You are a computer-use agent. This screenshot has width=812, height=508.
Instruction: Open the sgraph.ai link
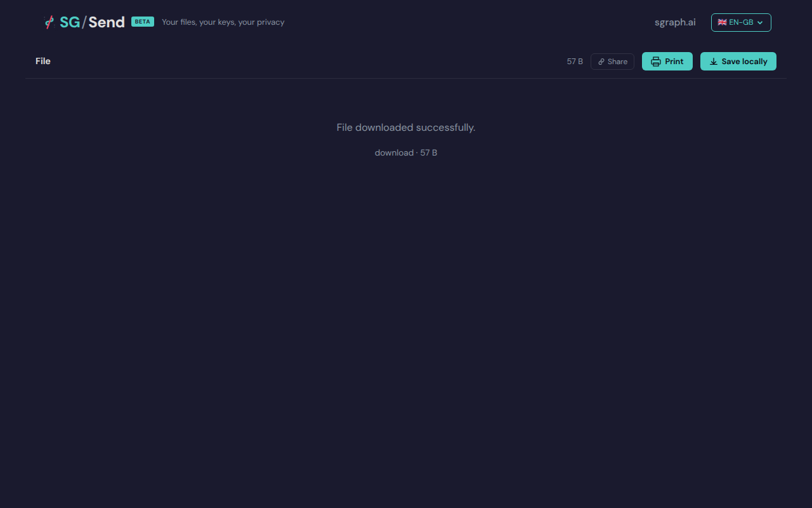click(675, 22)
